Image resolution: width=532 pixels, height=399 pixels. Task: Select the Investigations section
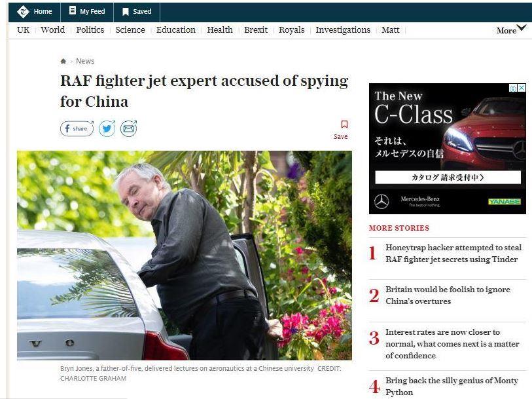coord(343,30)
